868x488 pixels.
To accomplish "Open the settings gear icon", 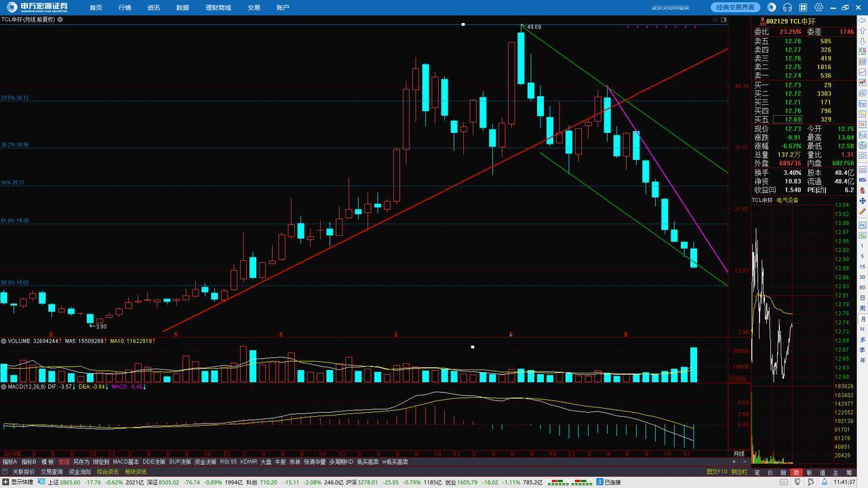I will click(818, 7).
